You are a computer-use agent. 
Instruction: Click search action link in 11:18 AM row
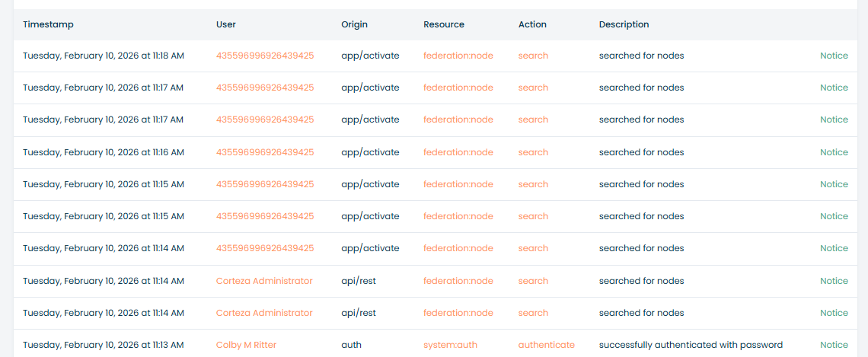(x=533, y=56)
